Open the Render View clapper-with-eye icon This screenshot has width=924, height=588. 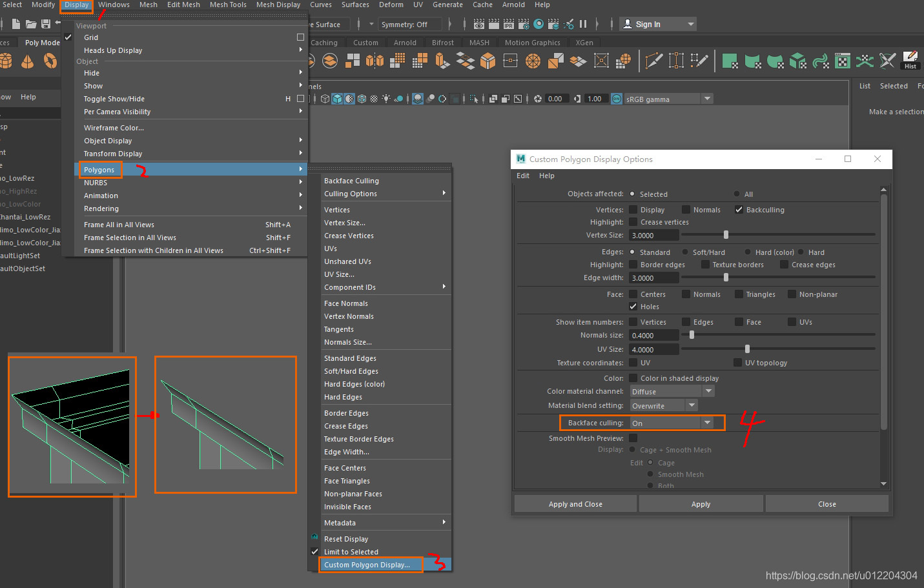(478, 25)
